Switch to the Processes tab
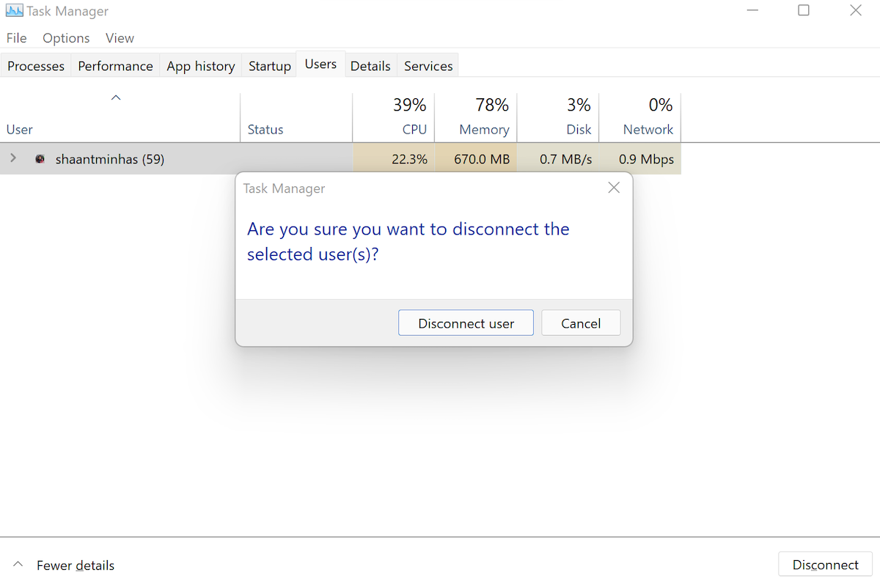The width and height of the screenshot is (880, 588). point(36,66)
